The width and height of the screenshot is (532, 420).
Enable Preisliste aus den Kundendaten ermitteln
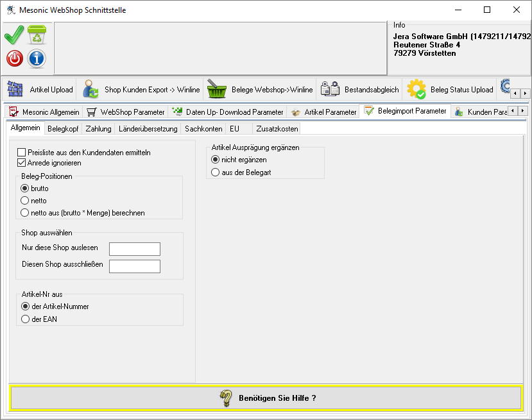(22, 153)
